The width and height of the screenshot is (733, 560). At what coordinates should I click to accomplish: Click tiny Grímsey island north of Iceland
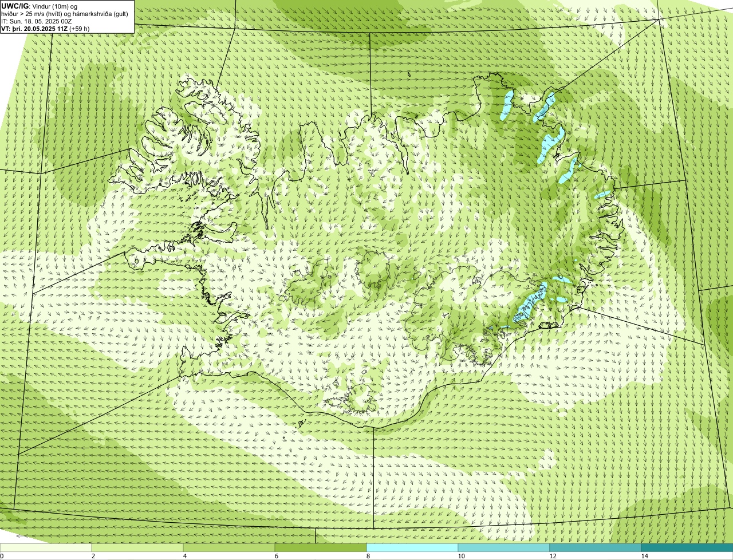pos(409,74)
